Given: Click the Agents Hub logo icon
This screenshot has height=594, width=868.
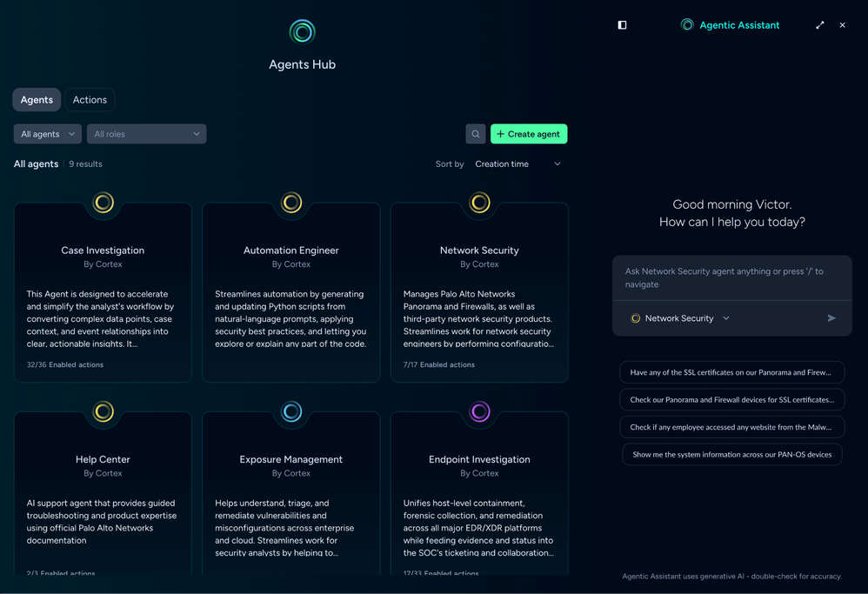Looking at the screenshot, I should click(303, 32).
